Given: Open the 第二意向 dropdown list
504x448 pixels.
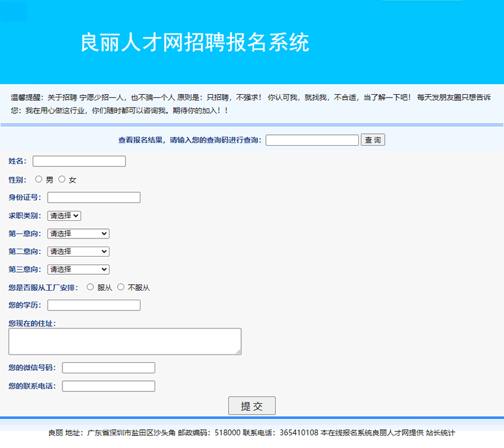Looking at the screenshot, I should 78,251.
